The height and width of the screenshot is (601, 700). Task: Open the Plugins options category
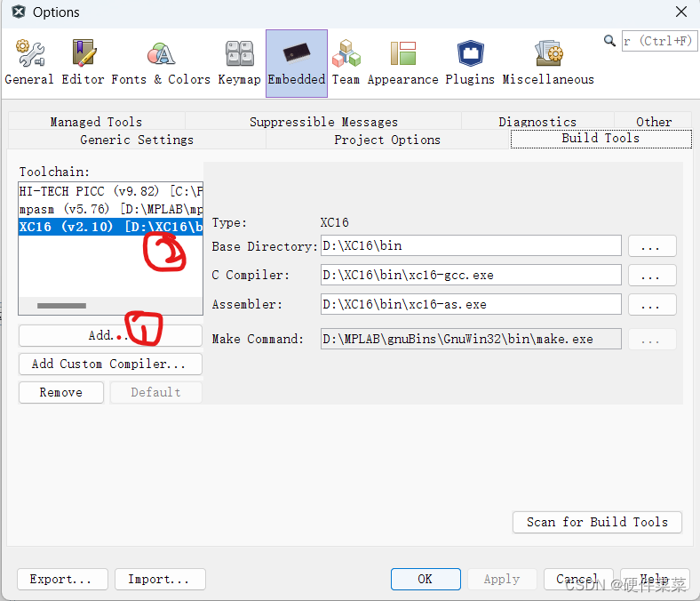(470, 63)
